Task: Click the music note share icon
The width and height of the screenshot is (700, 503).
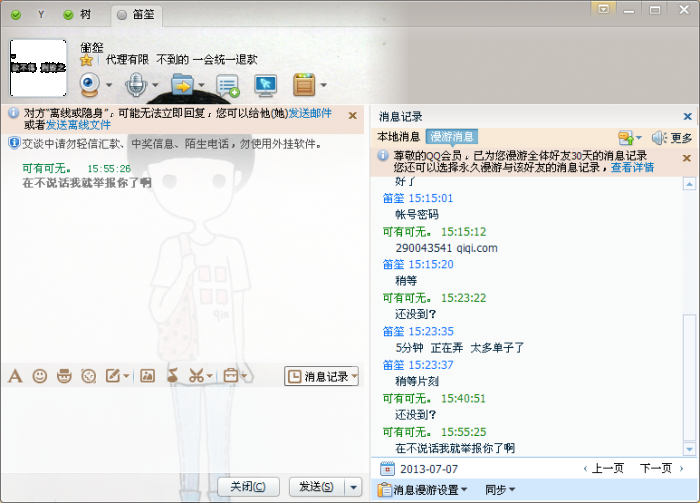Action: [x=173, y=375]
